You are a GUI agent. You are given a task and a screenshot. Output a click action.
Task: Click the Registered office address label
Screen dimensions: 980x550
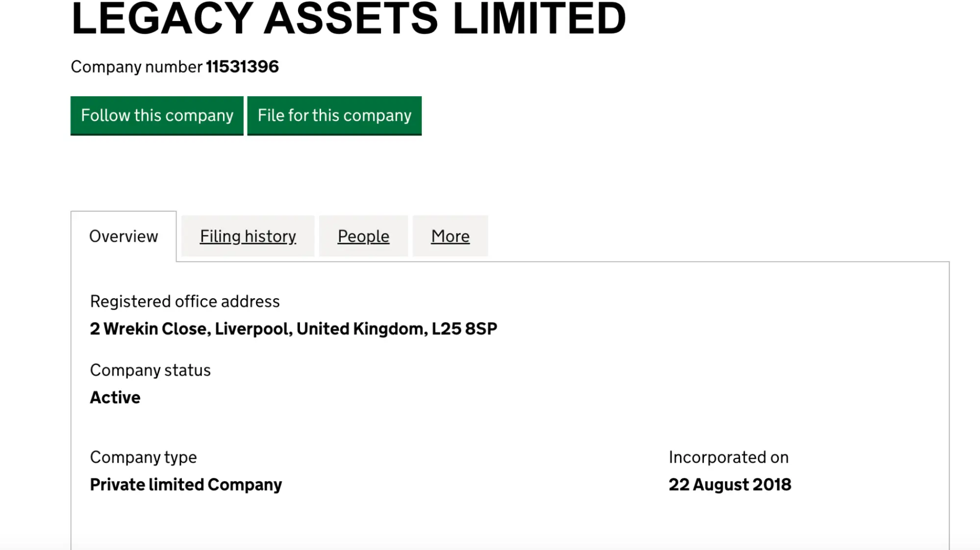click(184, 301)
